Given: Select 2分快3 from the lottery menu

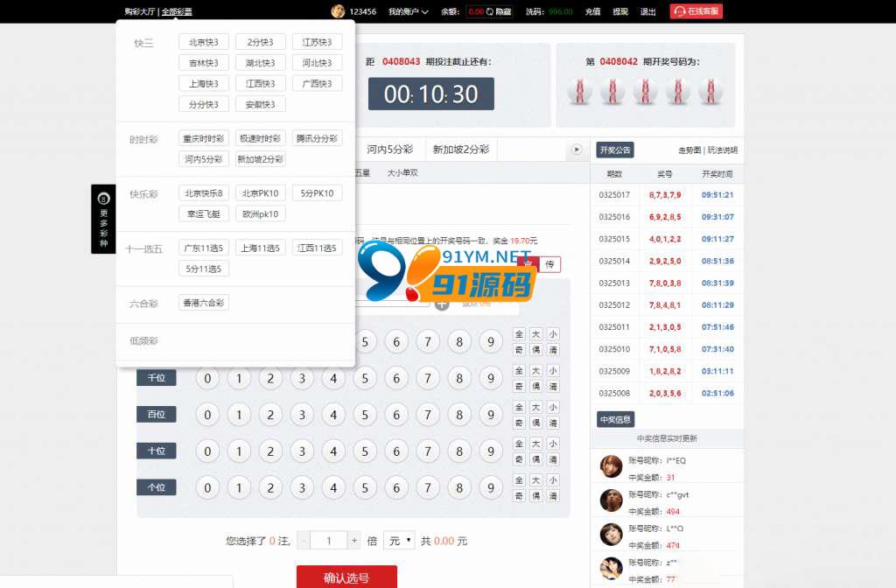Looking at the screenshot, I should [260, 42].
